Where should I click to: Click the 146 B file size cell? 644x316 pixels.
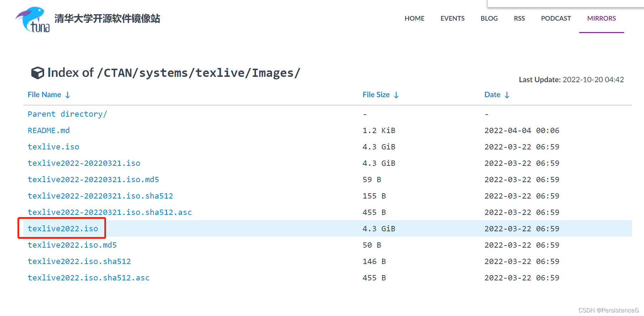tap(374, 262)
